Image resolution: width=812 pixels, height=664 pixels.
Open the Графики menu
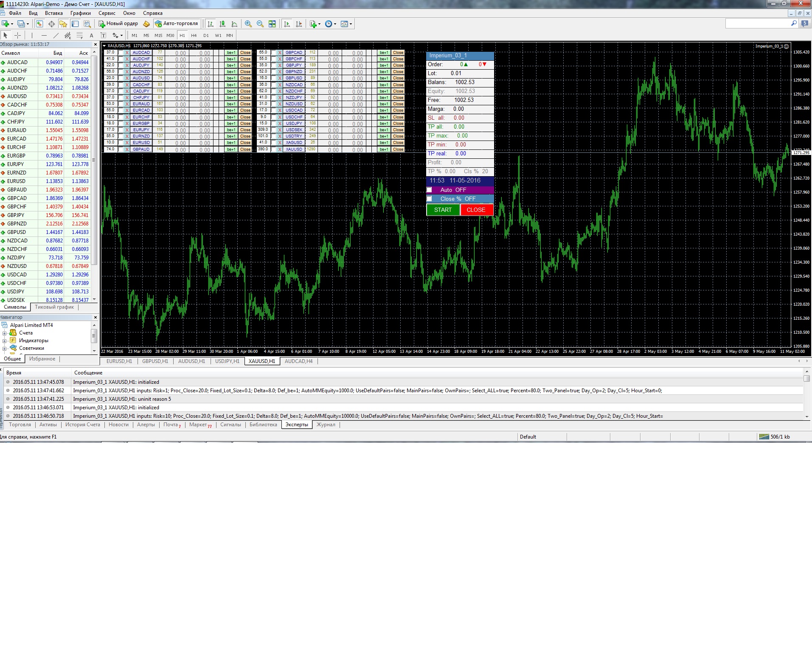(x=80, y=13)
